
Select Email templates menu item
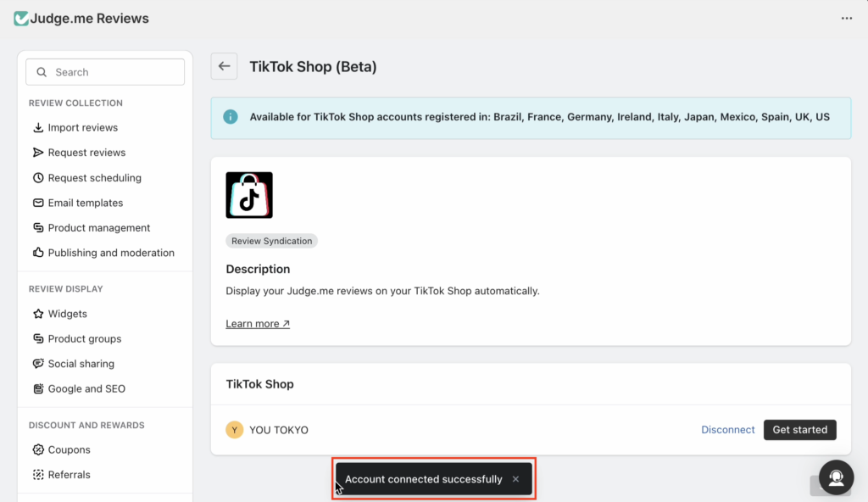point(85,203)
